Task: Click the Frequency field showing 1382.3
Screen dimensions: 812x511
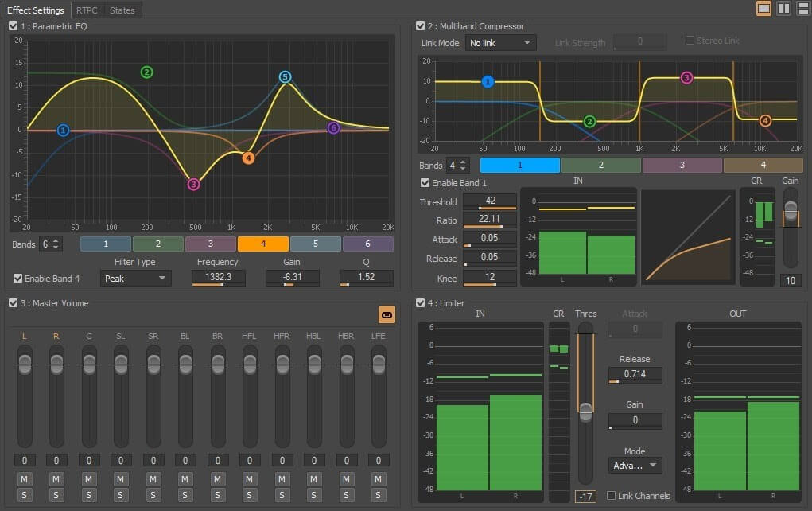Action: tap(217, 278)
